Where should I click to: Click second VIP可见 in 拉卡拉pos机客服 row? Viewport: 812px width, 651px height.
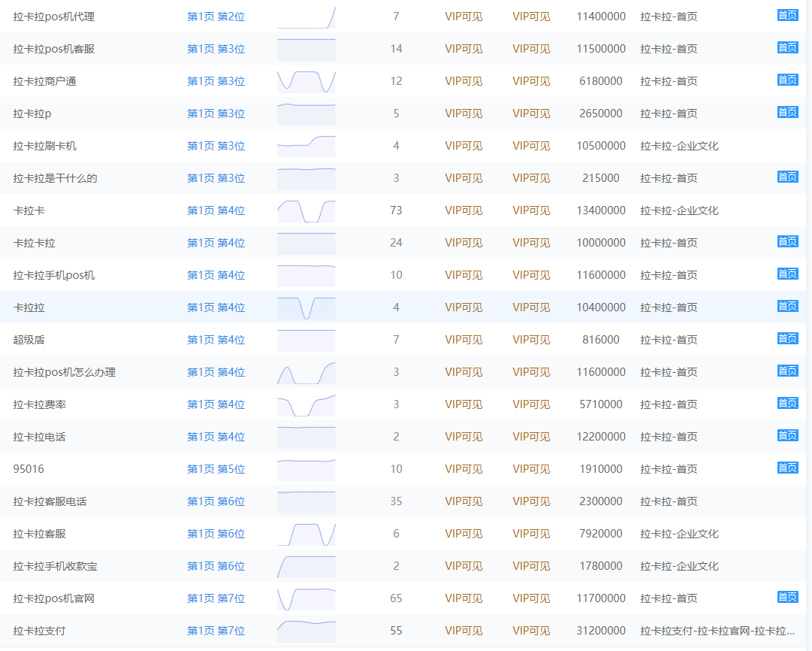point(531,49)
